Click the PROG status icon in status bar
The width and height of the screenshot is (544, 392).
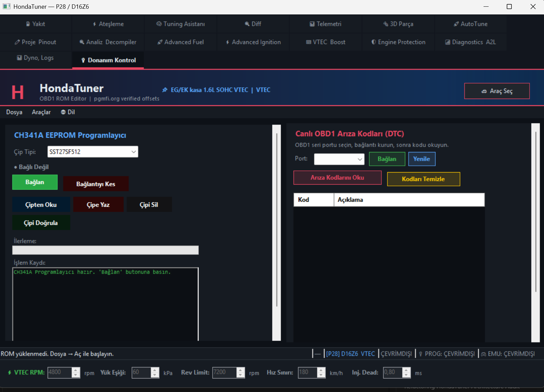[420, 354]
